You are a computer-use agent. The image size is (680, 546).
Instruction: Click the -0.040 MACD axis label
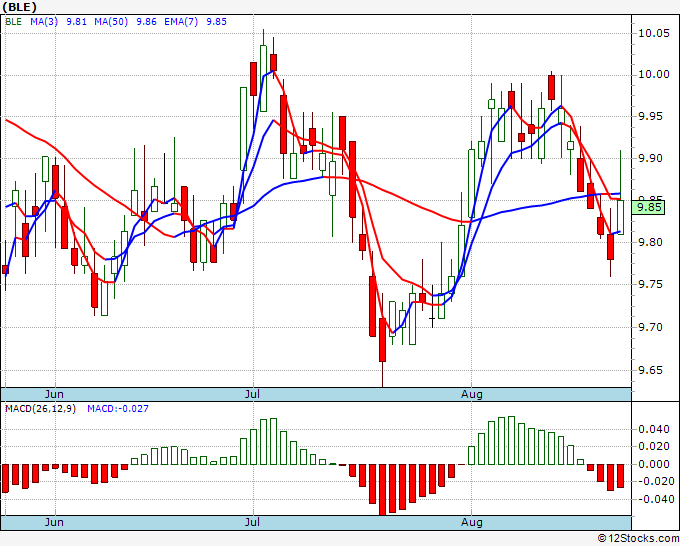coord(654,499)
